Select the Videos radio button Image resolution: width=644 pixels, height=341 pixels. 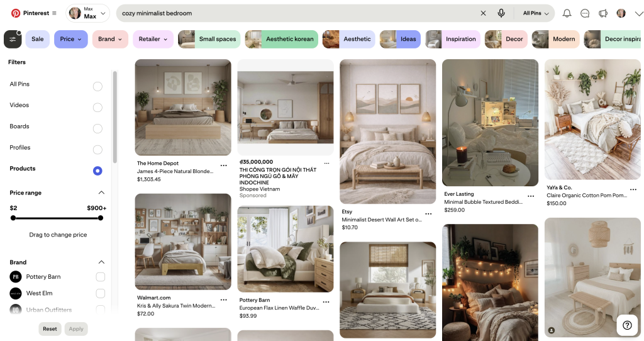[x=97, y=107]
